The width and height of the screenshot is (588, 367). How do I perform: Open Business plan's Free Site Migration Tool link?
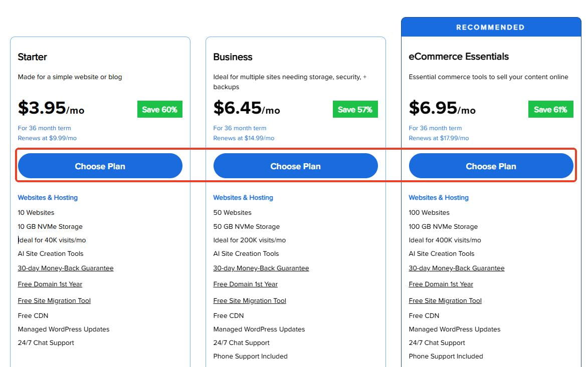click(x=250, y=301)
